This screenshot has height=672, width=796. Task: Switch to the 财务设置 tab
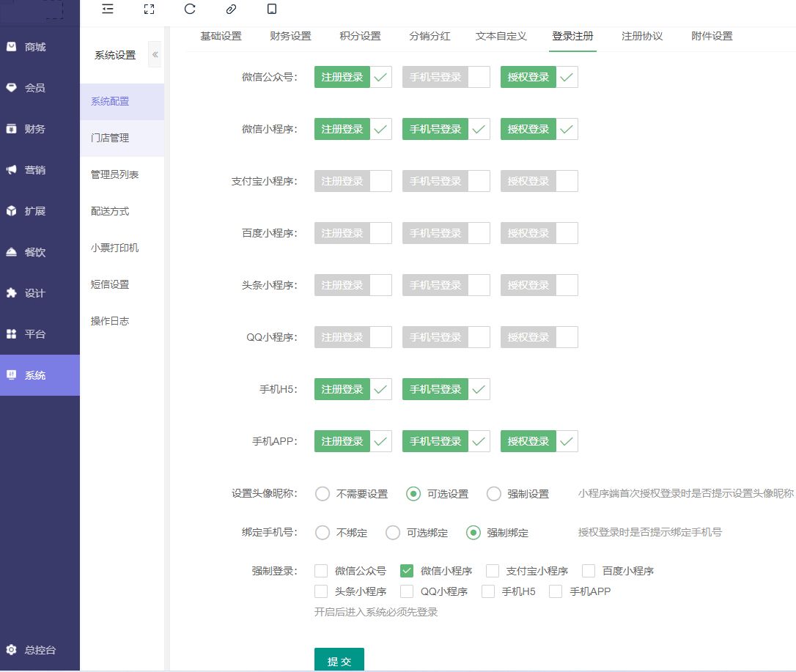click(290, 36)
